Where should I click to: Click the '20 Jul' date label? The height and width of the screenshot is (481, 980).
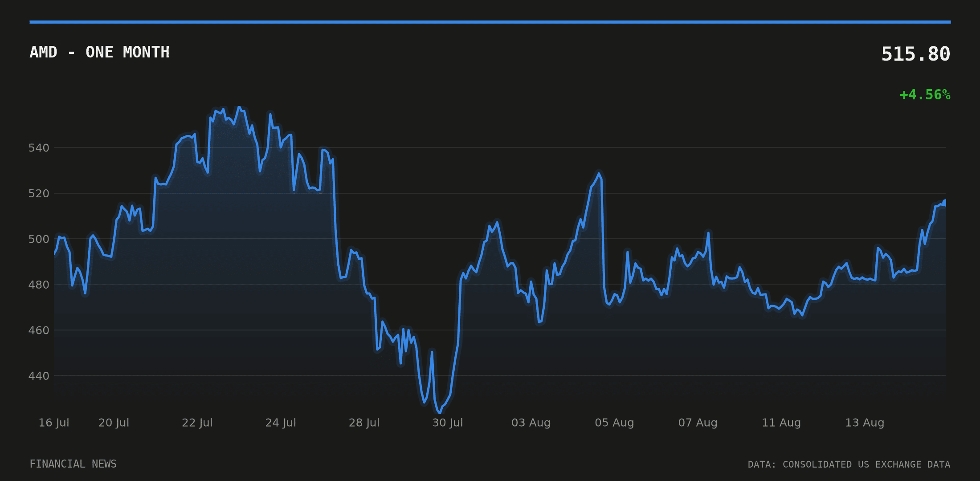tap(114, 423)
